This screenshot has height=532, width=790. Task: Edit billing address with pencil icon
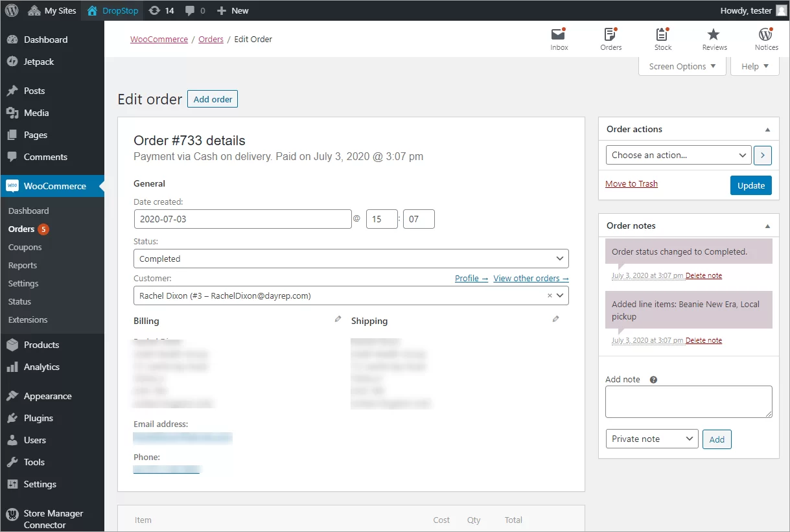click(x=338, y=319)
